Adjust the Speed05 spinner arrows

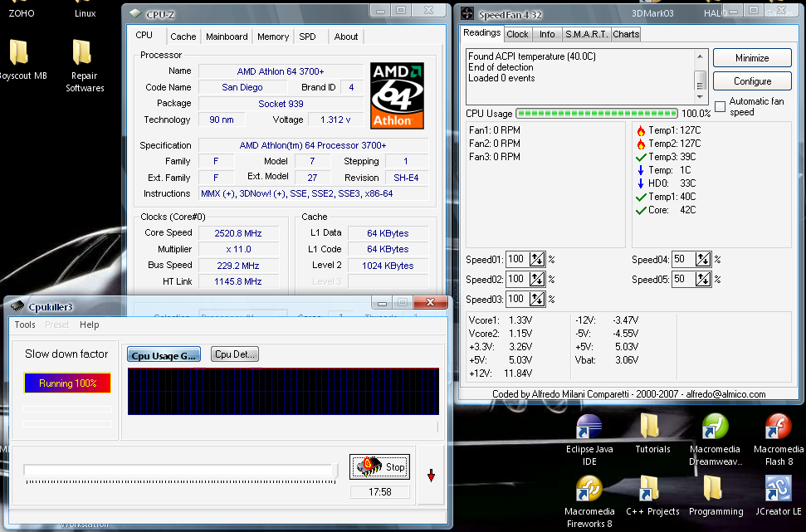[703, 279]
